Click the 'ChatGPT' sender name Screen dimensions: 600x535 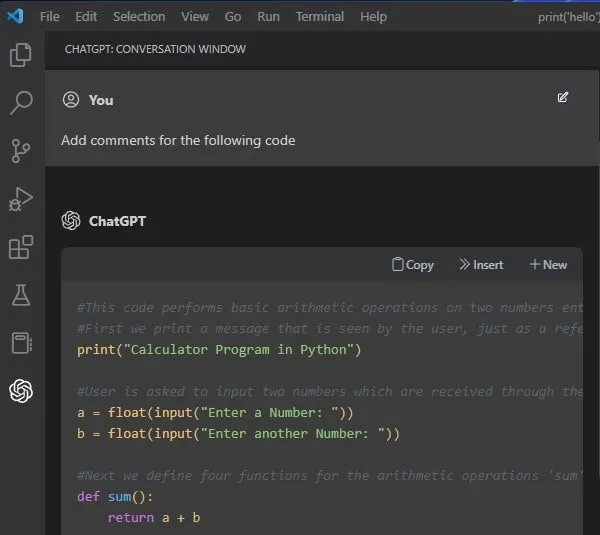click(x=117, y=221)
